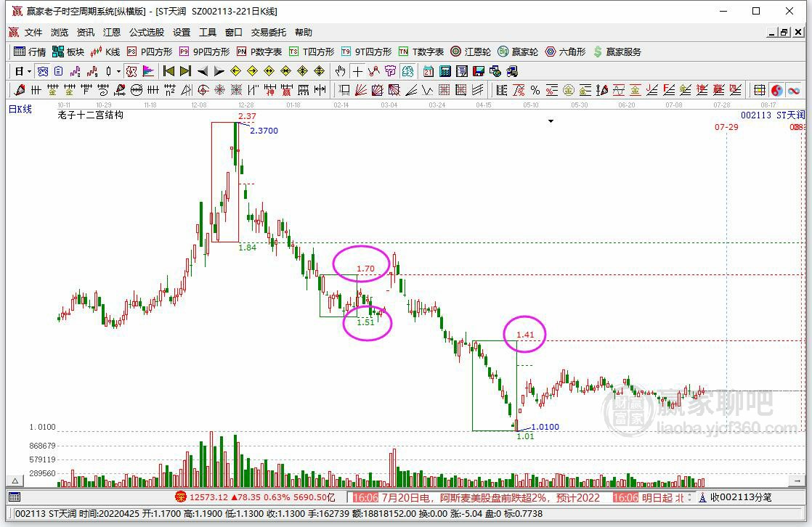Click the yellow grid table icon
The width and height of the screenshot is (812, 527).
tap(760, 90)
